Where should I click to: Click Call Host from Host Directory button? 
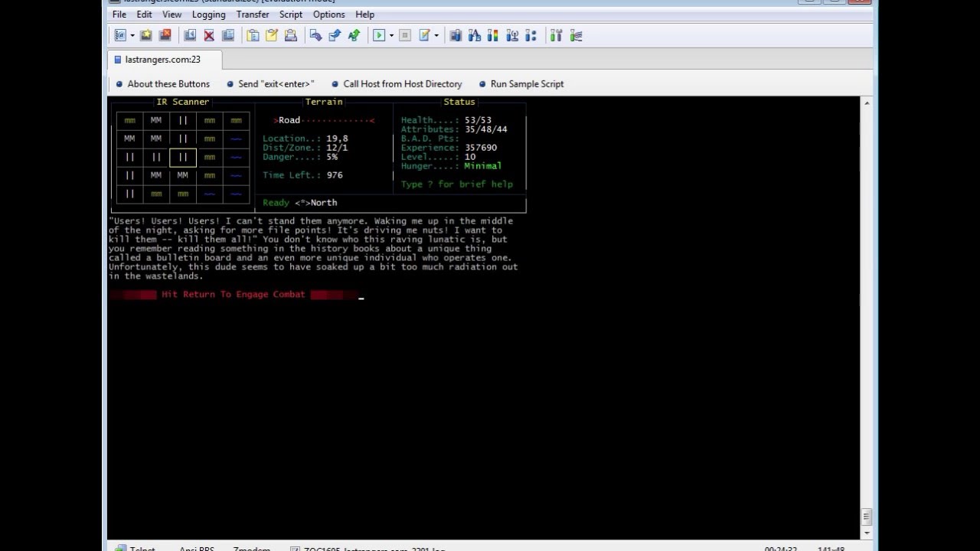(x=397, y=84)
